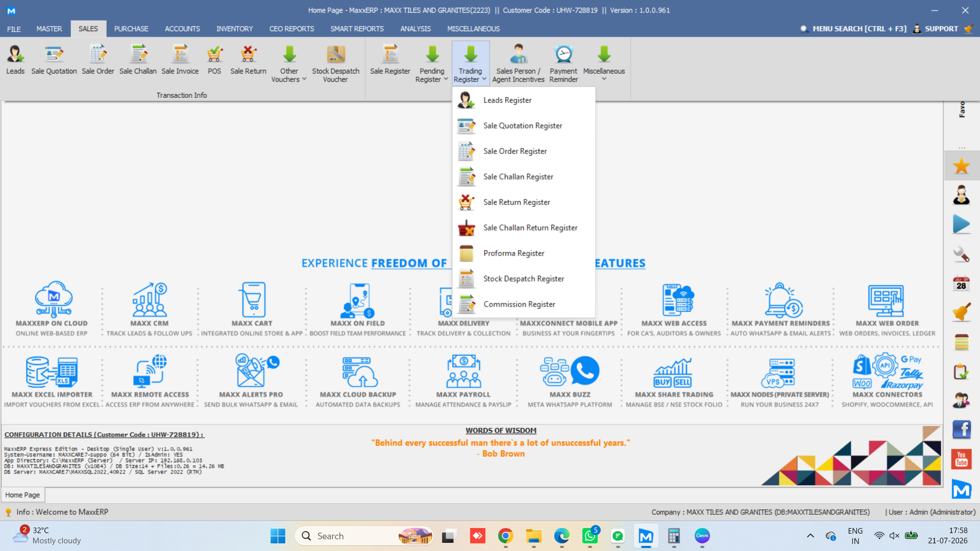This screenshot has height=551, width=980.
Task: Launch the POS screen
Action: 214,60
